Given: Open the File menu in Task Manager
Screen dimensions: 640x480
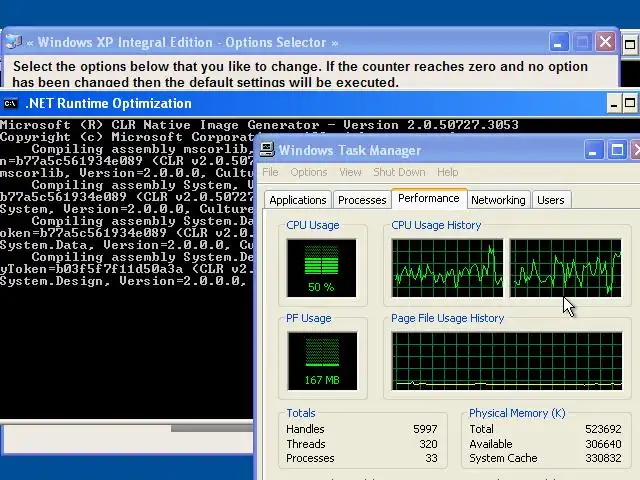Looking at the screenshot, I should 270,172.
